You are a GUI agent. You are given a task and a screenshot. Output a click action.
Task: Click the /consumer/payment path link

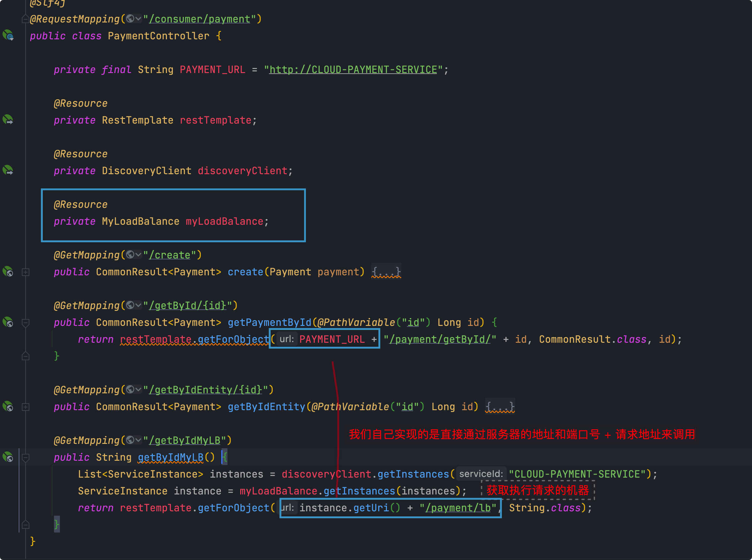199,19
